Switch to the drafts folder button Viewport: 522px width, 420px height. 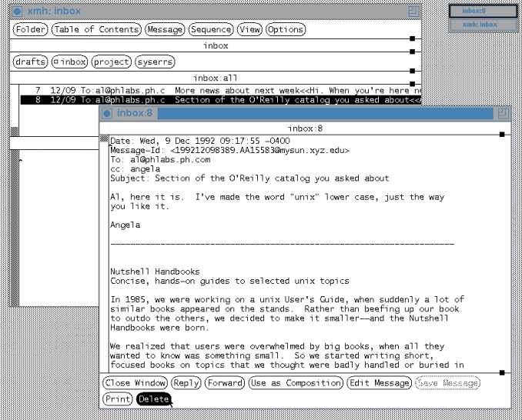pos(30,62)
